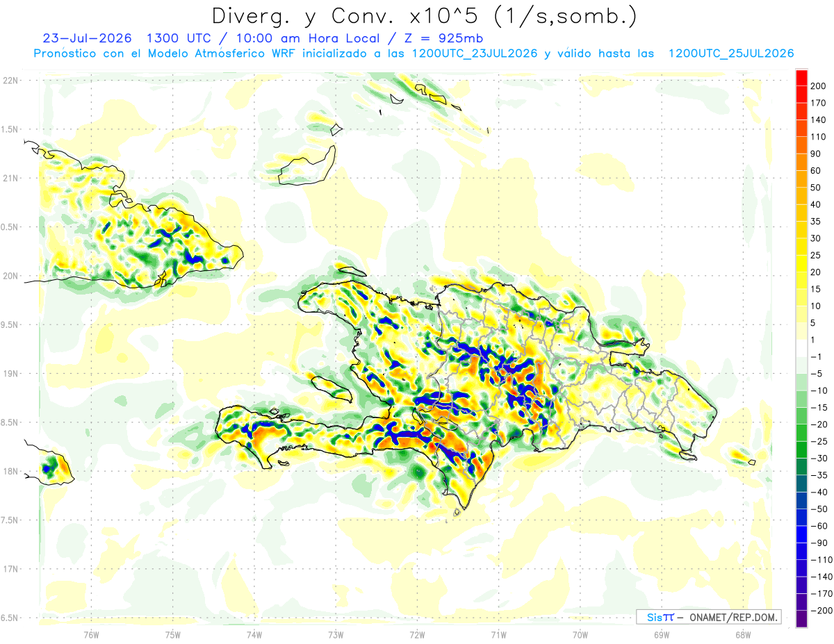Image resolution: width=834 pixels, height=644 pixels.
Task: Click the positive "25" color bar value
Action: pyautogui.click(x=817, y=255)
